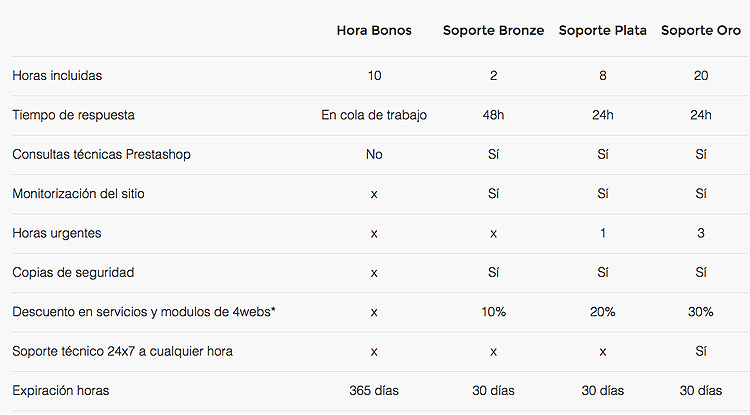
Task: Select the Soporte Bronze column header
Action: pos(493,31)
